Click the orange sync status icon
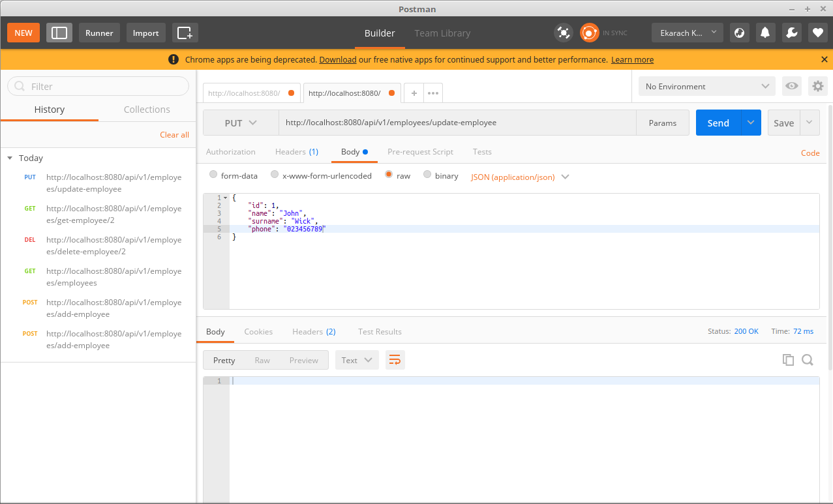The height and width of the screenshot is (504, 833). (x=589, y=33)
